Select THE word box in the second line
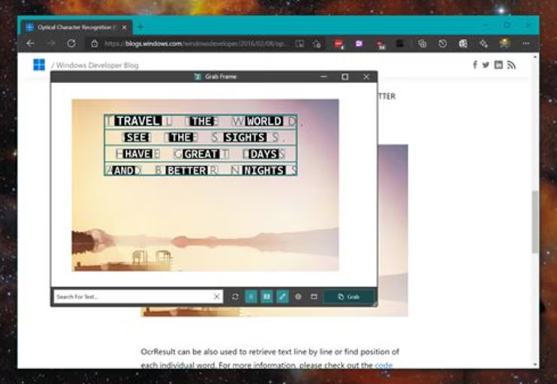This screenshot has height=384, width=557. [181, 137]
